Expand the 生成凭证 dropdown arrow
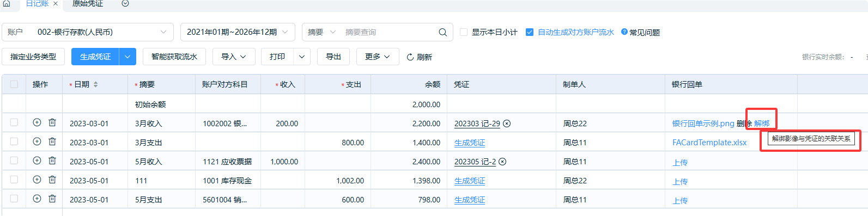This screenshot has height=216, width=868. pos(128,57)
